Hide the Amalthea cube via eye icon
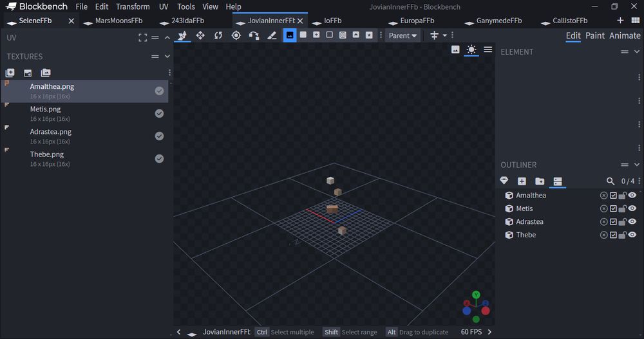The width and height of the screenshot is (644, 339). (x=632, y=196)
